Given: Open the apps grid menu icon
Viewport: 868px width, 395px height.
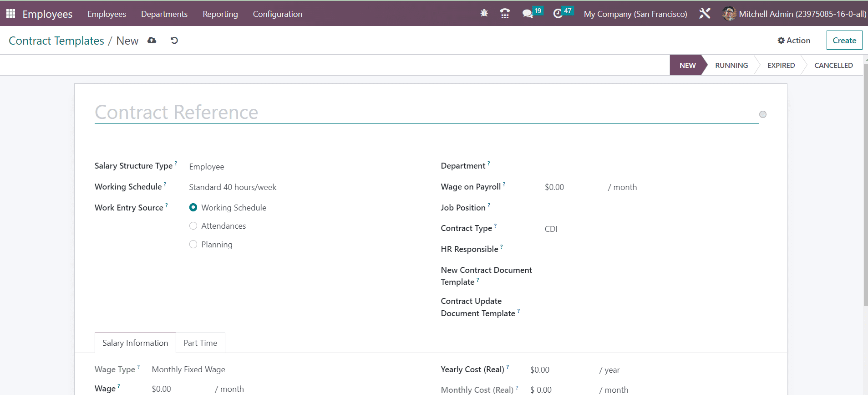Looking at the screenshot, I should pos(10,14).
